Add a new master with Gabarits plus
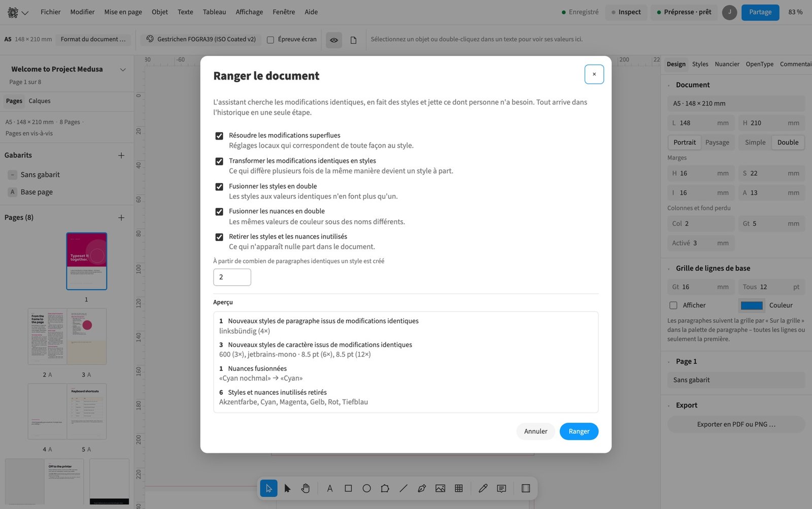The height and width of the screenshot is (509, 812). click(x=121, y=155)
